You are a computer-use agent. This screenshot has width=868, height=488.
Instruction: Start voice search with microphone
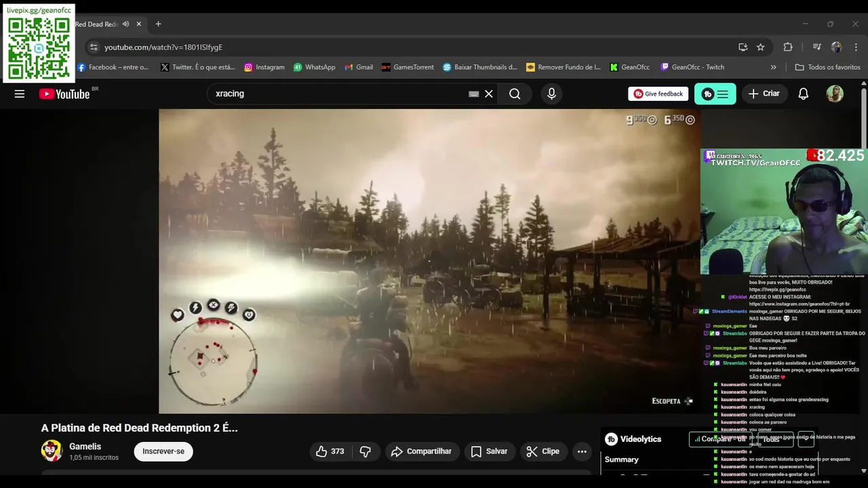[551, 94]
